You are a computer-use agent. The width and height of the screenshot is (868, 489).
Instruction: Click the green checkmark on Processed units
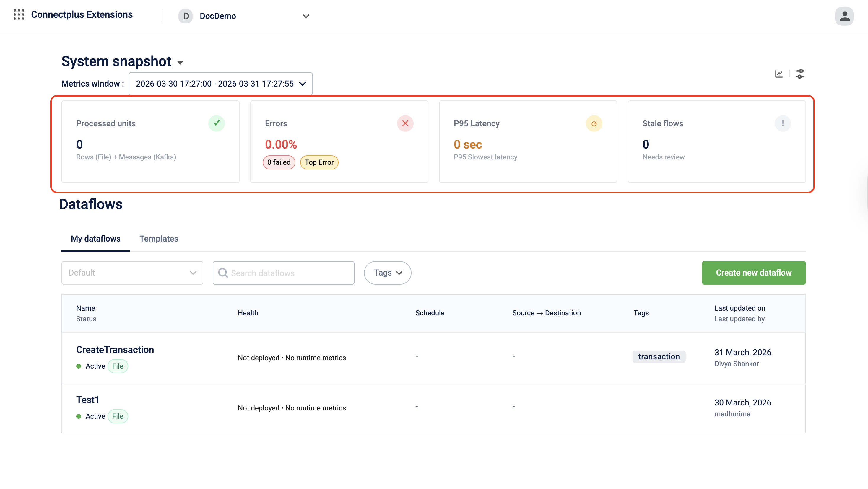pyautogui.click(x=216, y=123)
